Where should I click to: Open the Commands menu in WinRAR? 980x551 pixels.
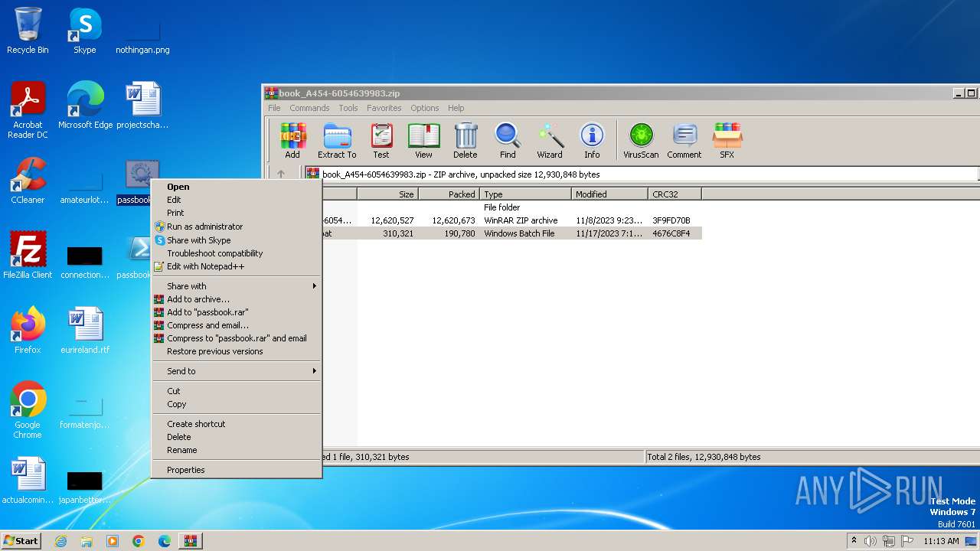point(309,108)
